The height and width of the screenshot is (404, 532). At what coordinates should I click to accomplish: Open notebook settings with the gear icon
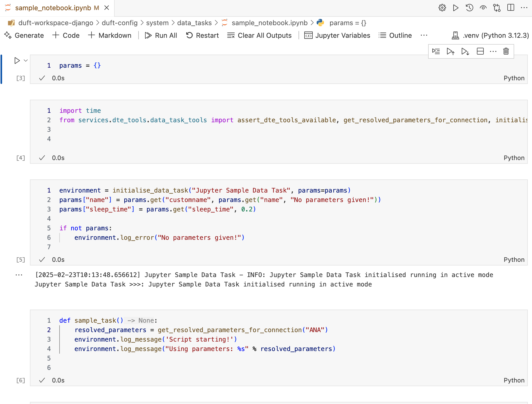coord(442,8)
